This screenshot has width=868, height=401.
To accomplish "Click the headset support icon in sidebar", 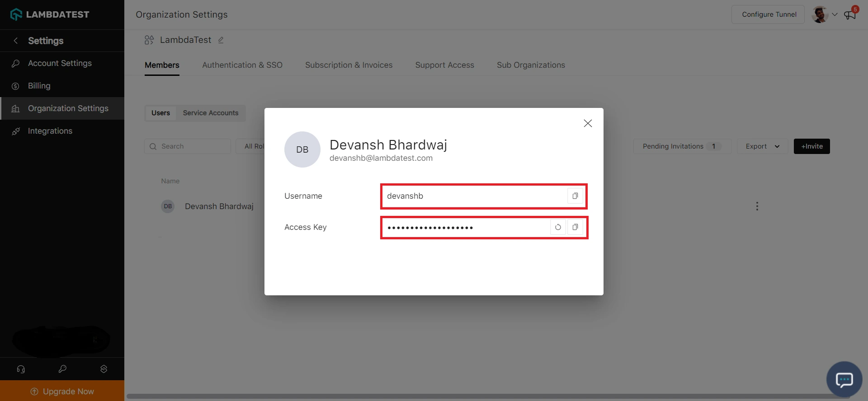I will [21, 369].
